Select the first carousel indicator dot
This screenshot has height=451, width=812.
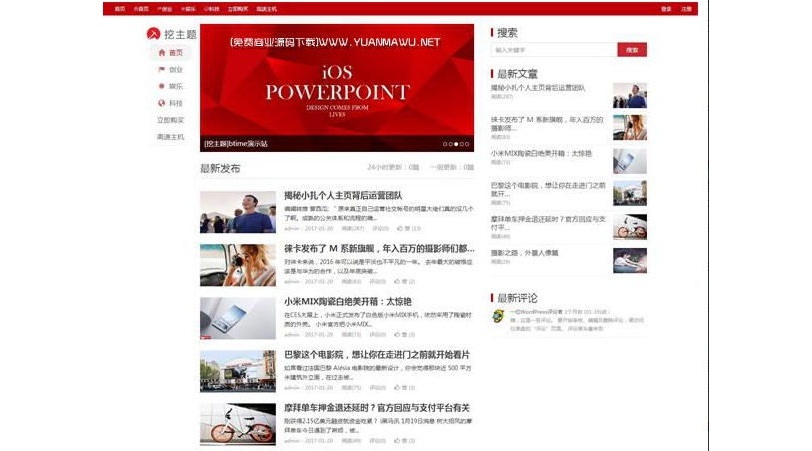point(445,144)
